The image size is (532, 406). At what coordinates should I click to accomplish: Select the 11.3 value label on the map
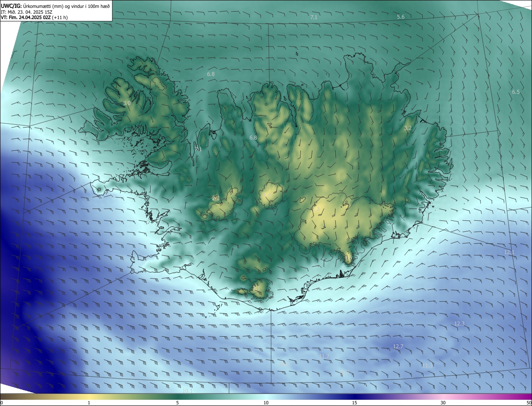coord(427,365)
